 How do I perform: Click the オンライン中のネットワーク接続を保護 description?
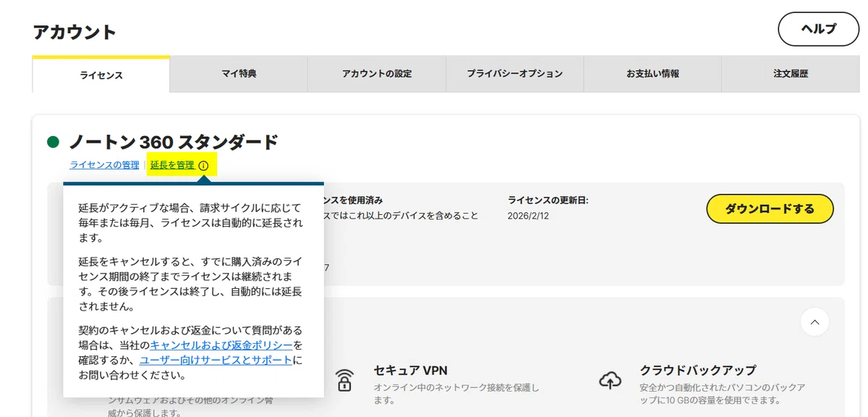[x=456, y=395]
